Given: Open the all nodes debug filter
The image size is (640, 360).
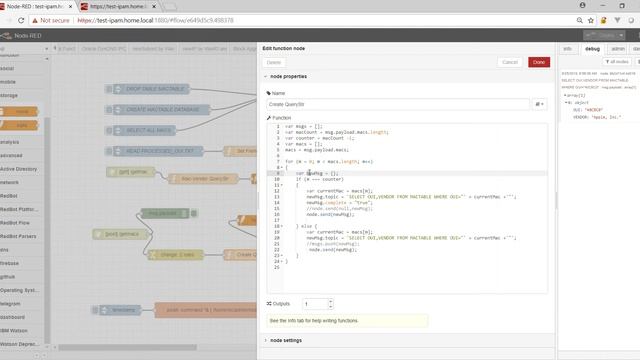Looking at the screenshot, I should tap(617, 62).
